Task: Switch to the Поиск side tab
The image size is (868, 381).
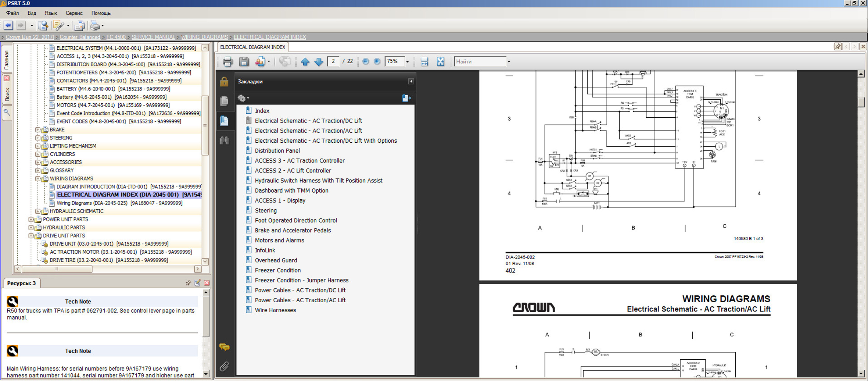Action: click(x=7, y=94)
